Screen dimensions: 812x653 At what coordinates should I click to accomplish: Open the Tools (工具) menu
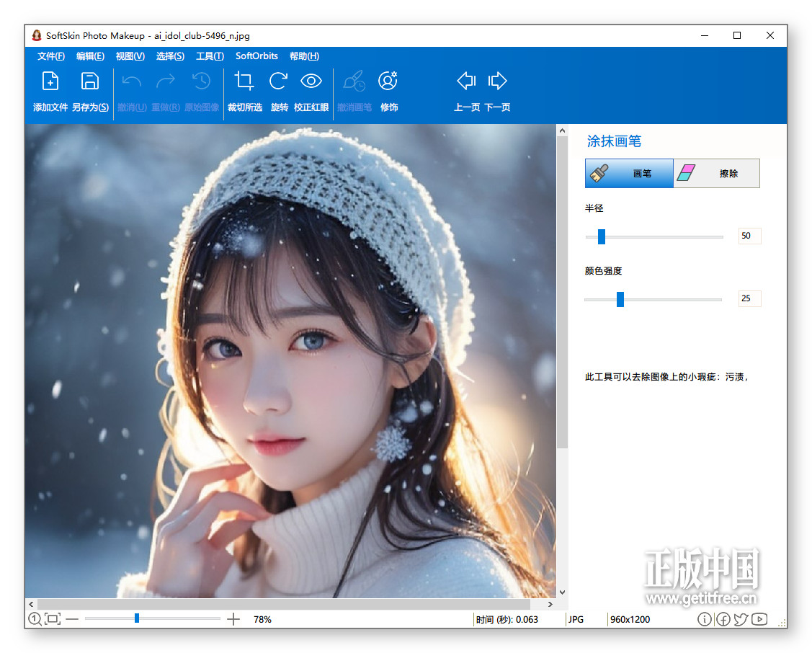tap(210, 56)
